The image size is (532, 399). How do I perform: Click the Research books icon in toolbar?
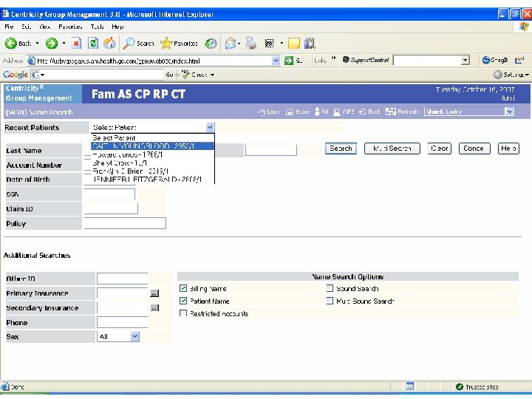[310, 43]
